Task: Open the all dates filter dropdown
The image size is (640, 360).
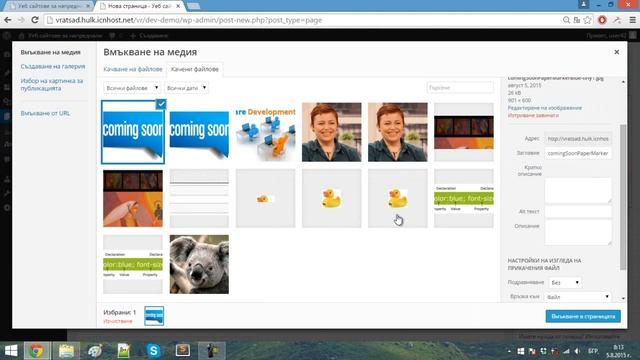Action: [x=187, y=88]
